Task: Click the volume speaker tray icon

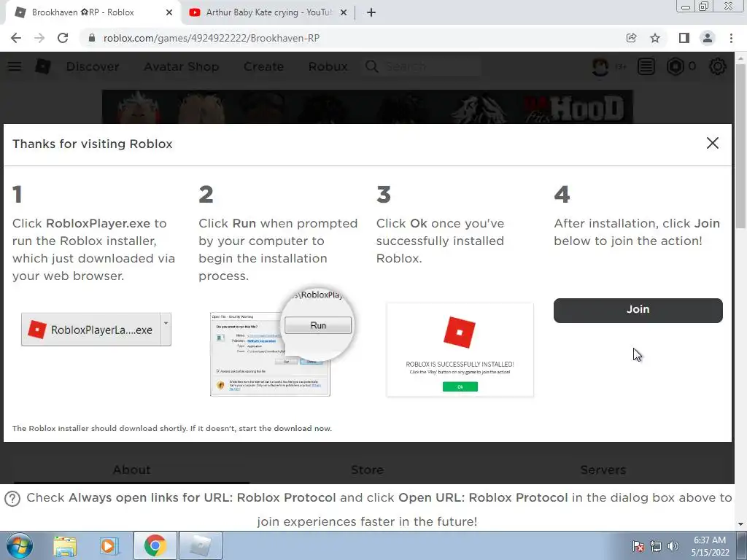Action: pyautogui.click(x=673, y=546)
